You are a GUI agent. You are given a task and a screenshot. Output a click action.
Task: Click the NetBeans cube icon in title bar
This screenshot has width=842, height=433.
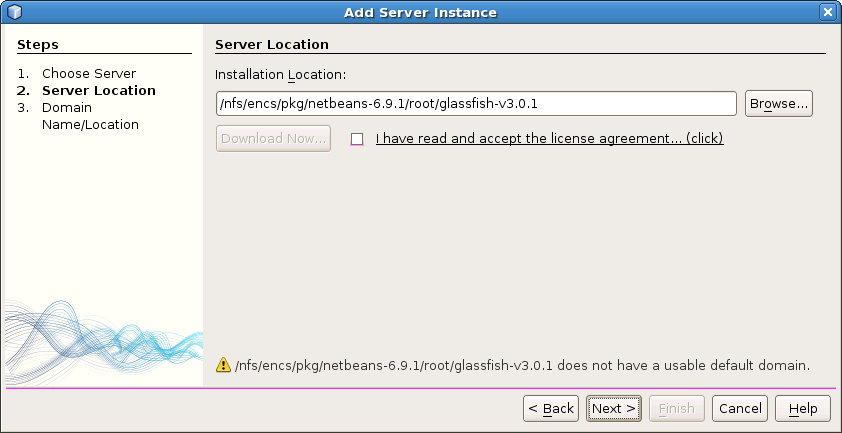point(14,12)
